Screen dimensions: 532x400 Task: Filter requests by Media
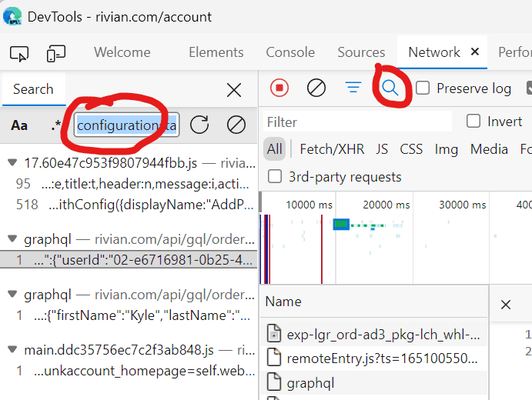pyautogui.click(x=489, y=148)
